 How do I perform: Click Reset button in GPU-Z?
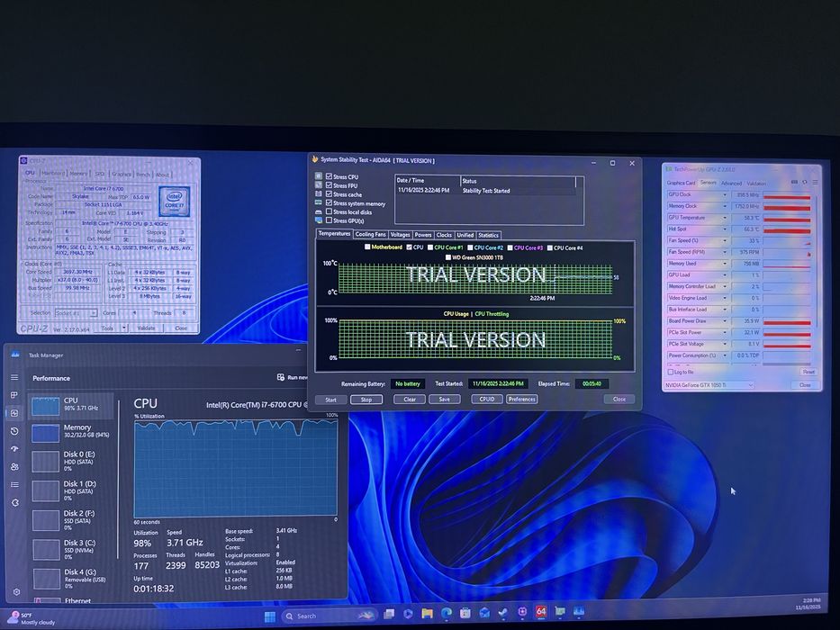pyautogui.click(x=808, y=372)
